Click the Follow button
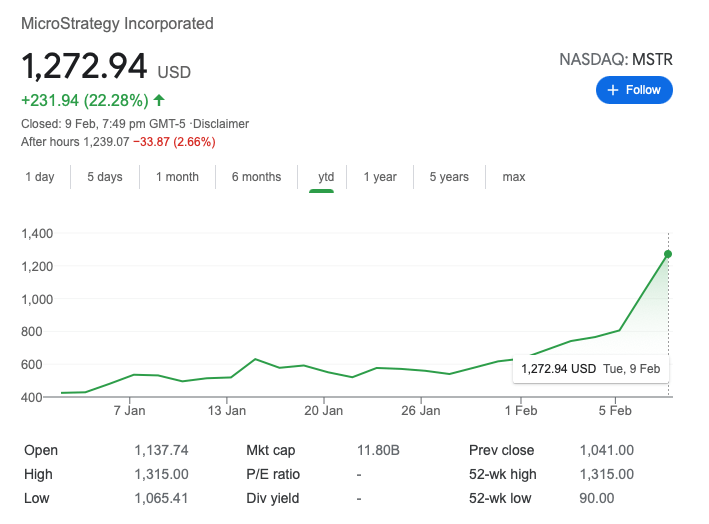The image size is (709, 524). point(634,90)
